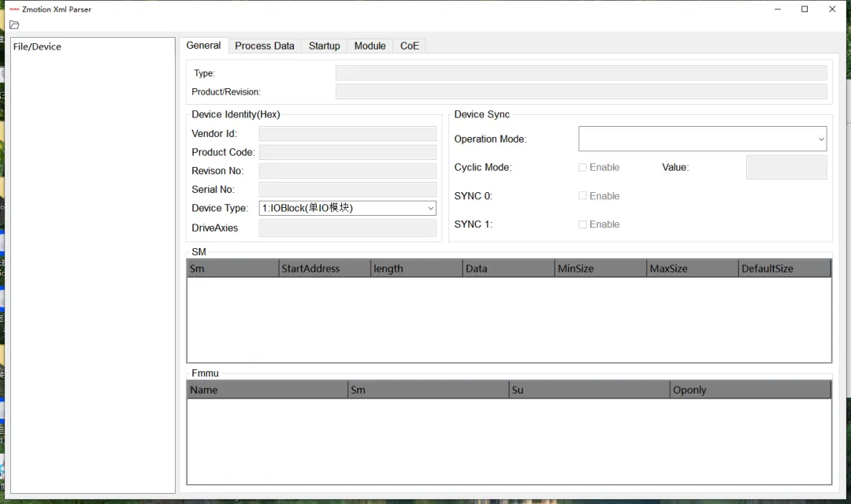Maximize the Zmotion Xml Parser window
851x504 pixels.
tap(805, 9)
